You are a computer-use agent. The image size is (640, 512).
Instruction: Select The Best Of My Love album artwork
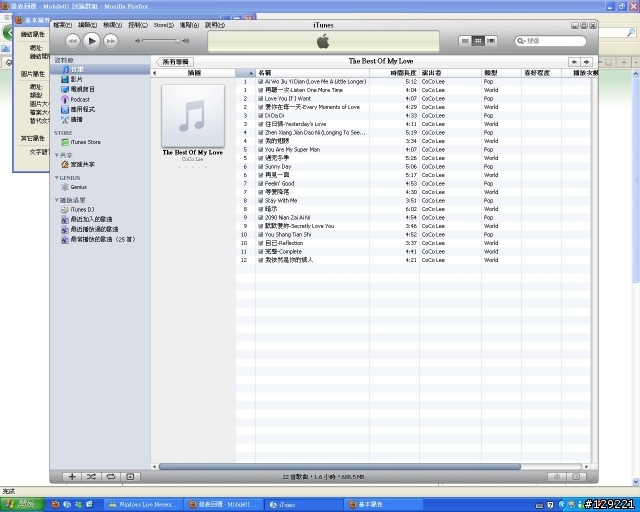193,116
